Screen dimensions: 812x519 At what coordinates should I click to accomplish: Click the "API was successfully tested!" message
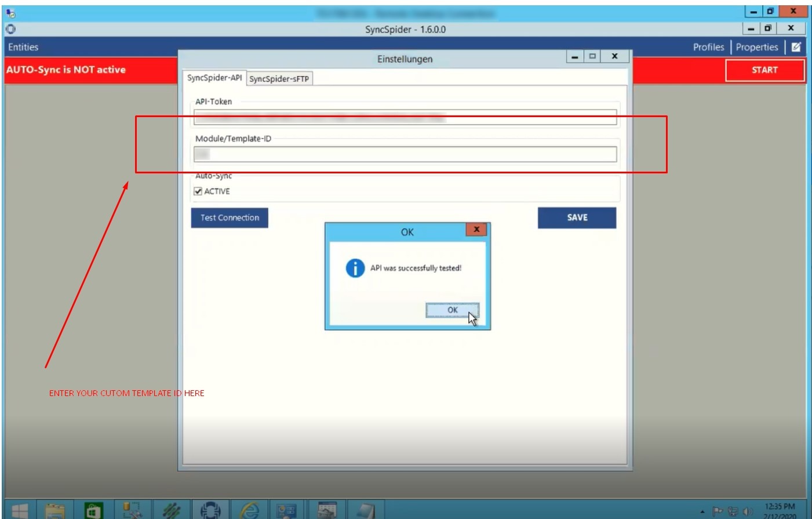click(416, 268)
